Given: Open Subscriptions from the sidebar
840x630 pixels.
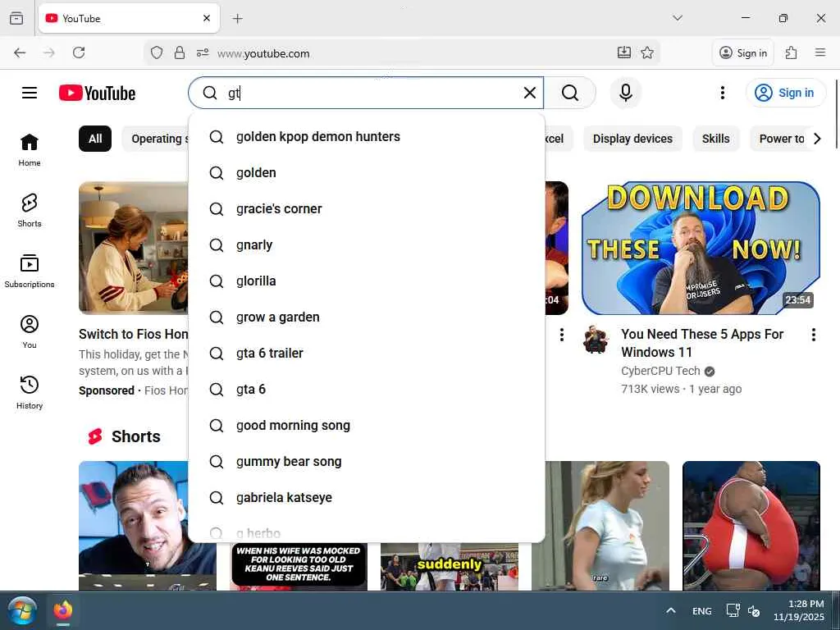Looking at the screenshot, I should pos(30,271).
